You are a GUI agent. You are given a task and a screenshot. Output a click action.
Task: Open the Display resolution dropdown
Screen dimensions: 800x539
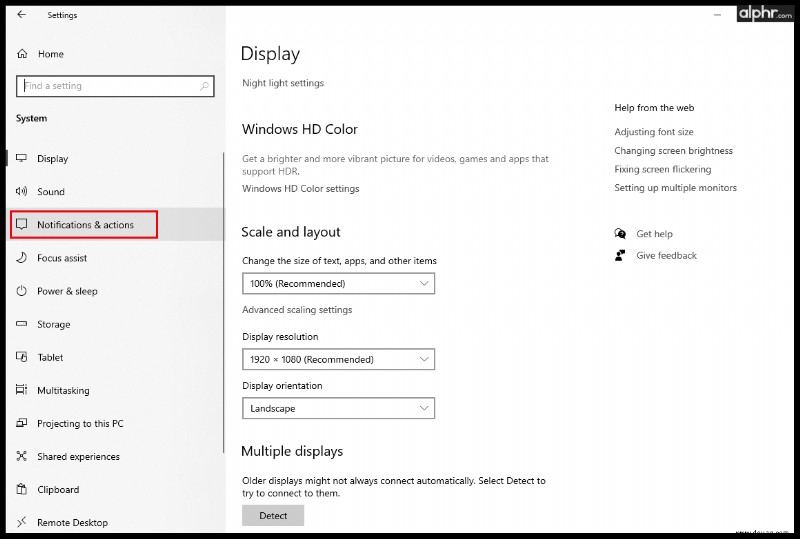338,359
